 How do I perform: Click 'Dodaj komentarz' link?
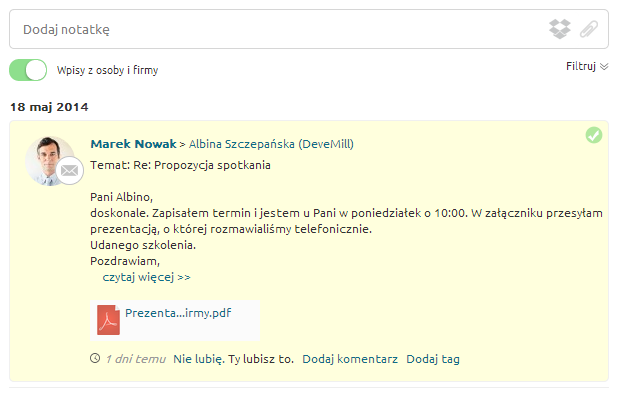[x=350, y=359]
